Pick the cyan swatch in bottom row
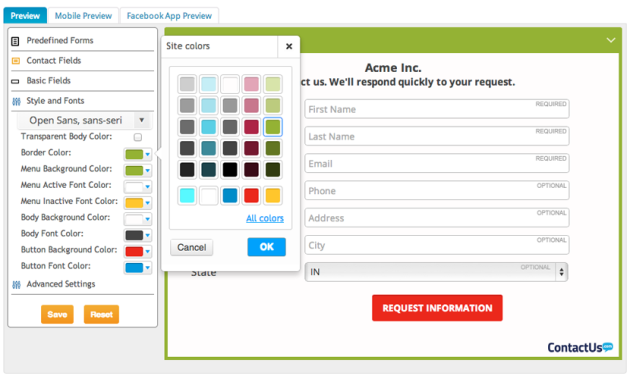 [187, 196]
